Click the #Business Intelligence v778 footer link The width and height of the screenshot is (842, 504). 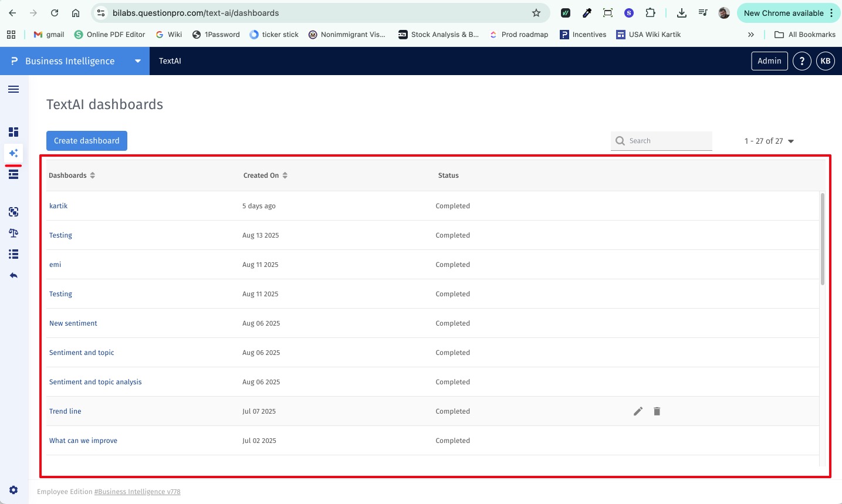tap(137, 492)
